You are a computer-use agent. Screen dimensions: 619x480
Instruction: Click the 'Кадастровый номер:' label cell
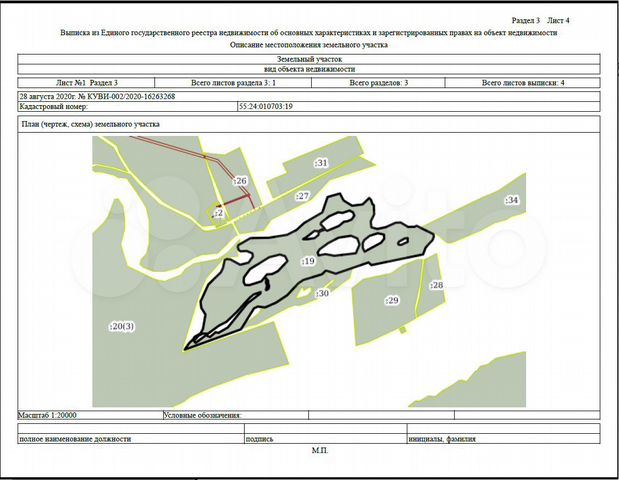[x=48, y=105]
